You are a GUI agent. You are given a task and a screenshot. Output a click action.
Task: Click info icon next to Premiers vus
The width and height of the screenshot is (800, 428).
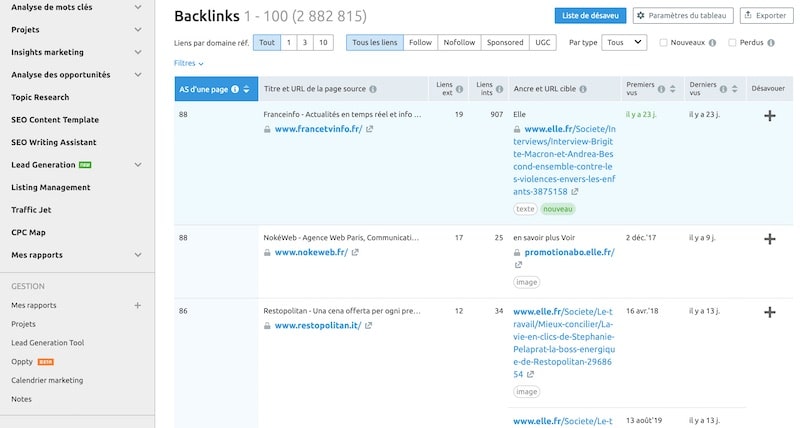click(661, 89)
